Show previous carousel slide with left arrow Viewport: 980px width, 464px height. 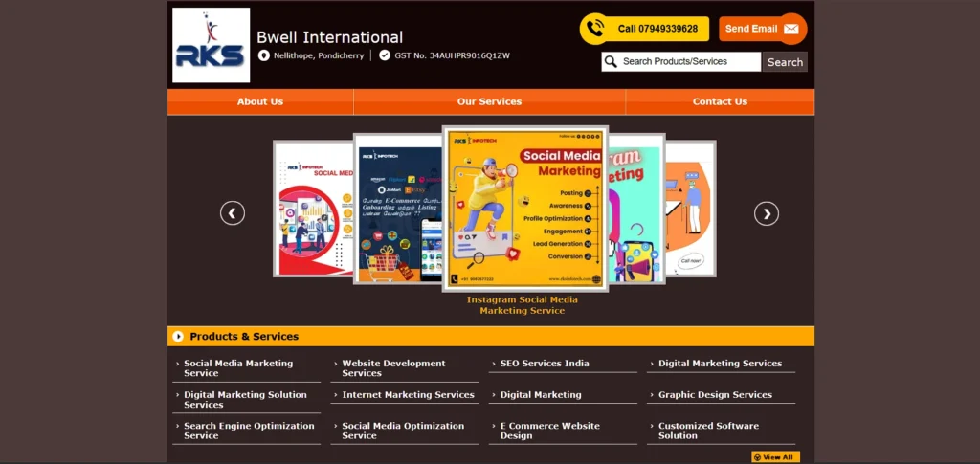pyautogui.click(x=233, y=213)
